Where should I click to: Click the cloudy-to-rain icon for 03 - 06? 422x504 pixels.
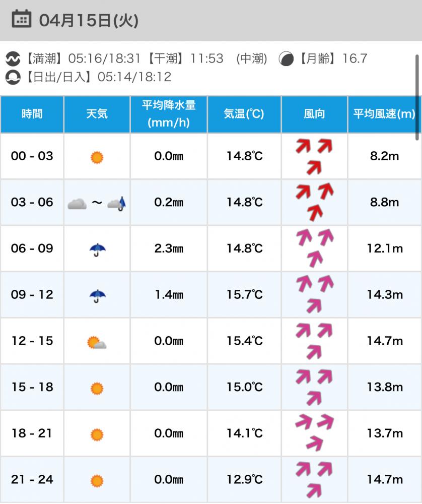click(x=97, y=203)
